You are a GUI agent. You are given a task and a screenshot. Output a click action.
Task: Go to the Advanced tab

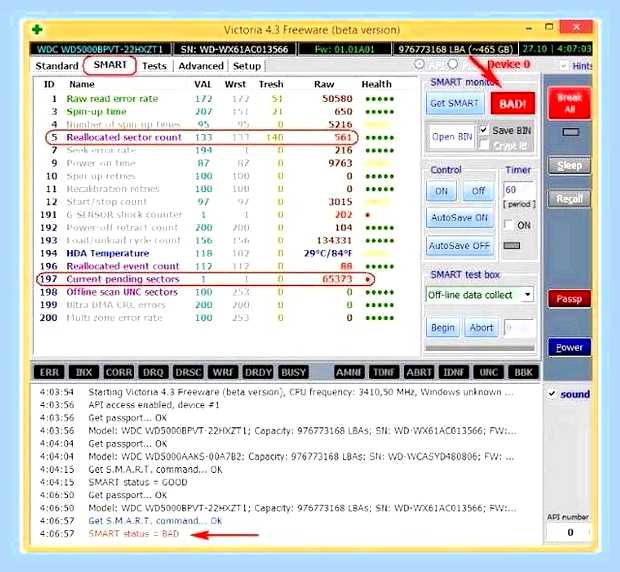point(201,66)
